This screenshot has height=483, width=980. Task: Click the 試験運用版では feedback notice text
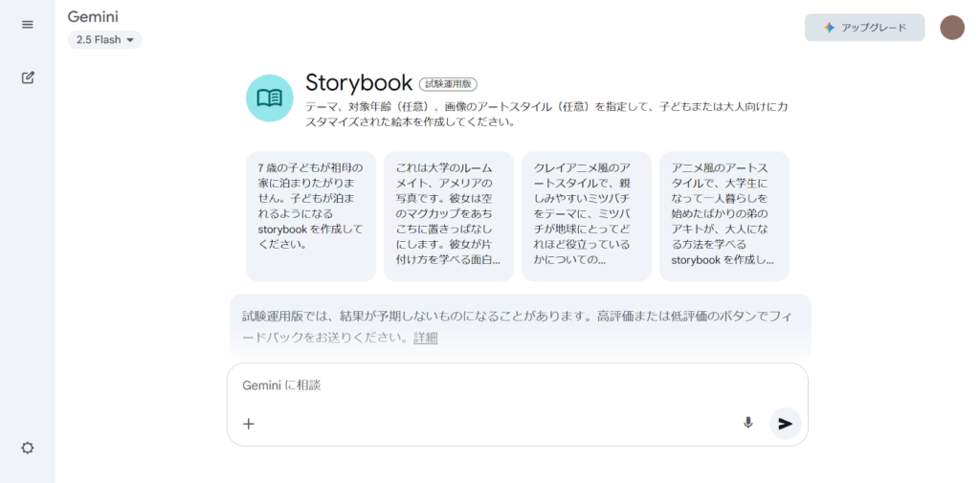(x=516, y=327)
